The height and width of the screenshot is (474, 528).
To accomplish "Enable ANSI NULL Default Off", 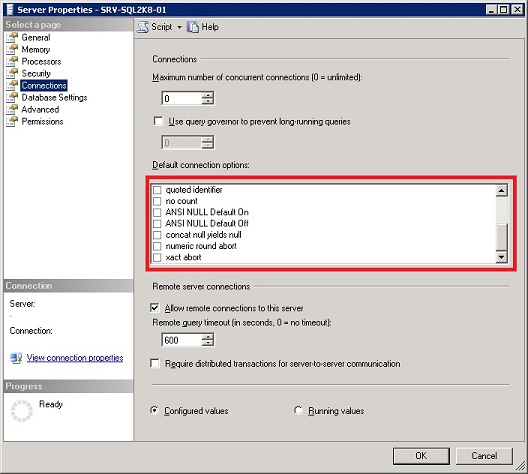I will coord(157,224).
